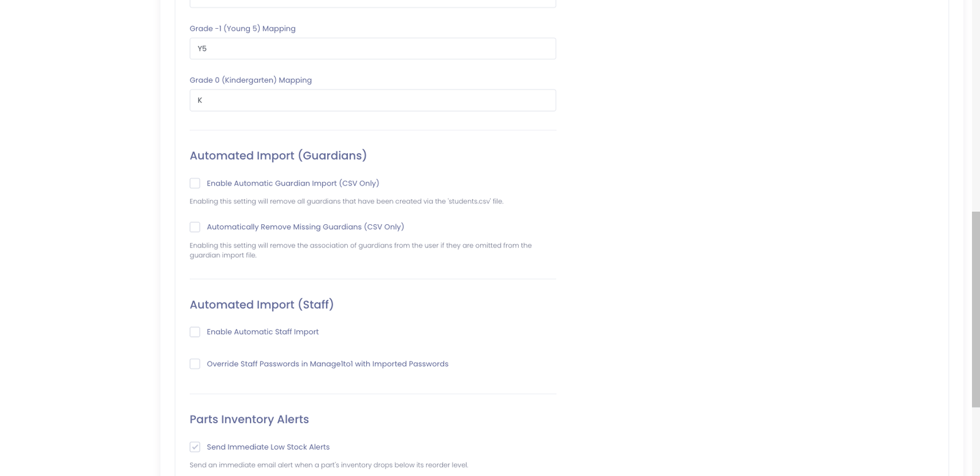Click the Grade -1 (Young 5) Mapping label
The width and height of the screenshot is (980, 476).
[x=243, y=28]
